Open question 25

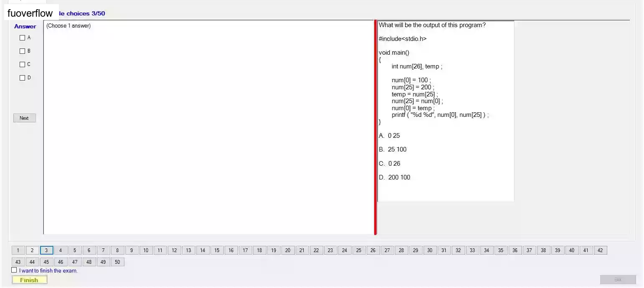click(359, 250)
